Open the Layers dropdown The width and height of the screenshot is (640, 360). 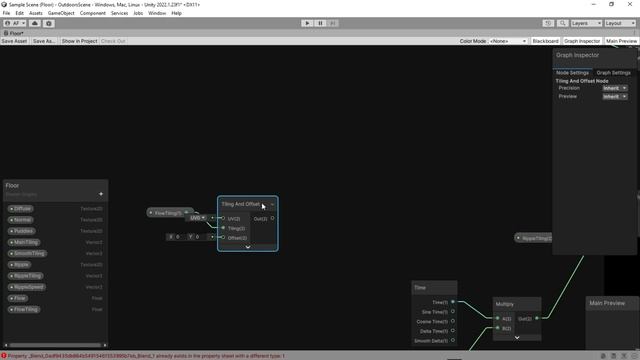pos(586,23)
